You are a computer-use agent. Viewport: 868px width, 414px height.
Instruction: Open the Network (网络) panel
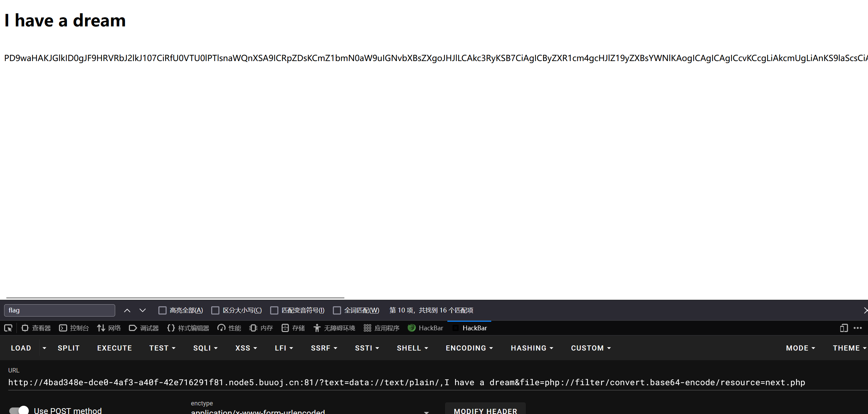(x=109, y=328)
